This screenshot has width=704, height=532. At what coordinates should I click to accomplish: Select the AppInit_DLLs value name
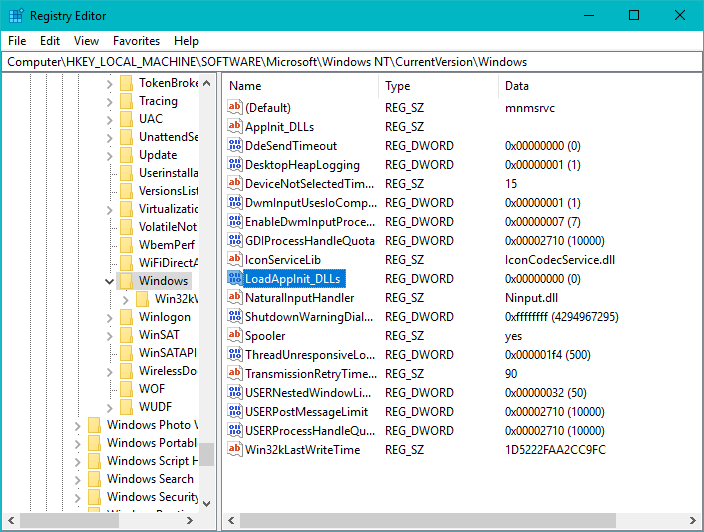tap(279, 127)
